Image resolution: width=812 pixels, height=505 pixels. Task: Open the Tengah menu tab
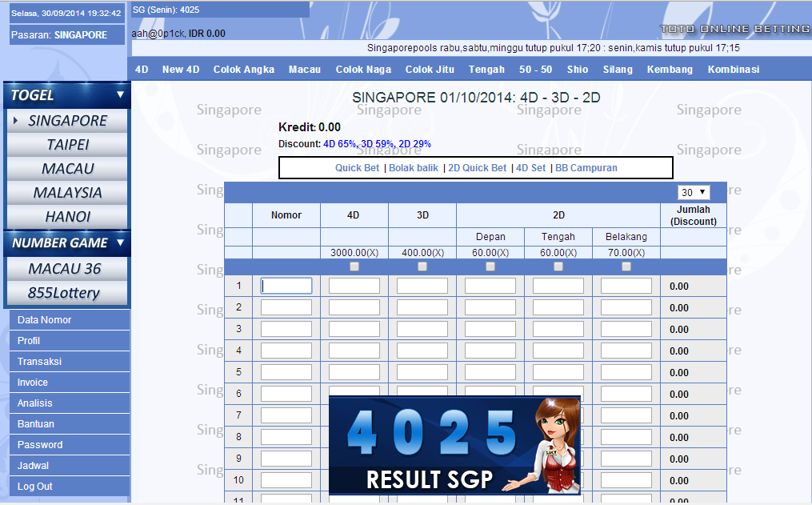pos(486,70)
